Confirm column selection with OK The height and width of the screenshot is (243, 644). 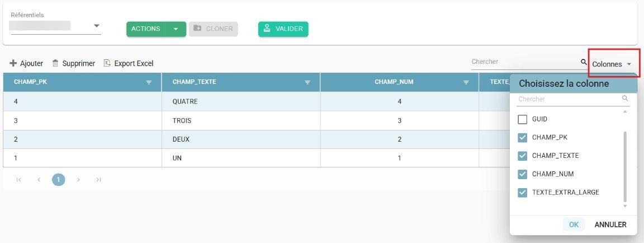point(574,225)
